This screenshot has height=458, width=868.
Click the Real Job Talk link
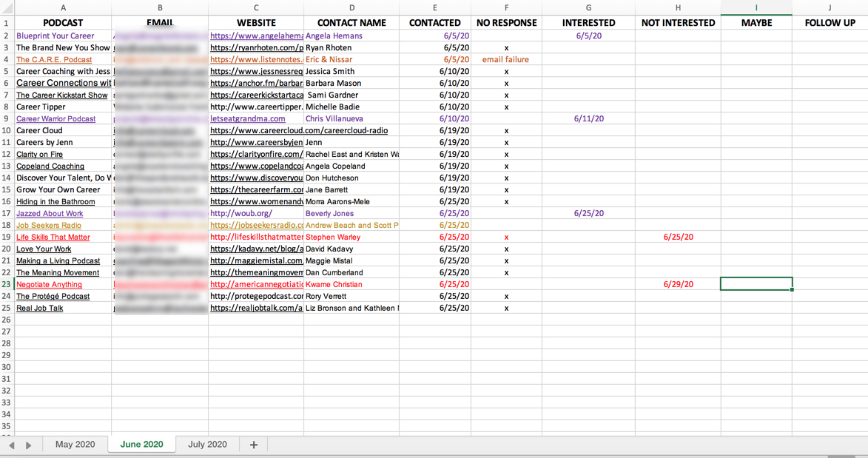pos(40,308)
